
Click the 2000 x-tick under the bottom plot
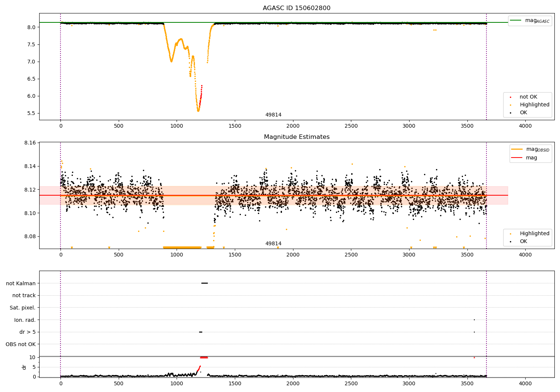pos(293,383)
